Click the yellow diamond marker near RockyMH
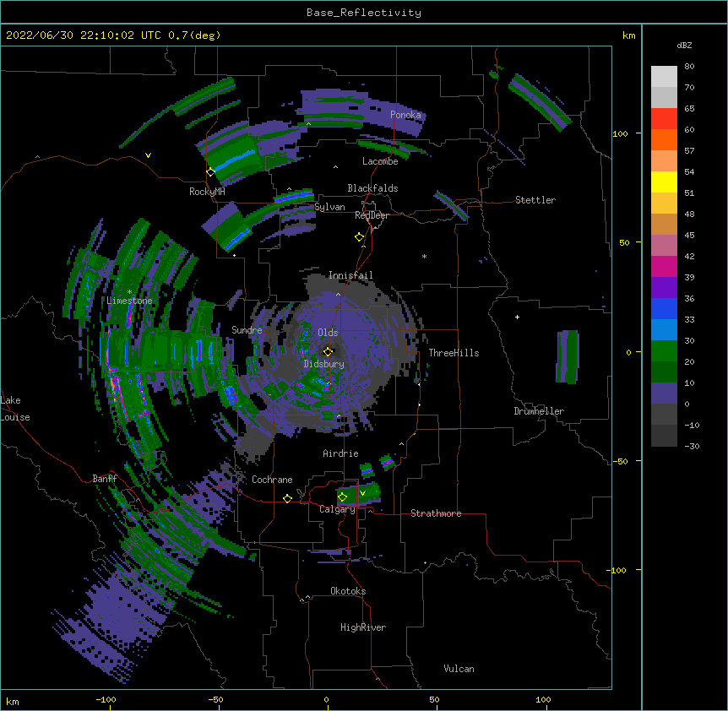This screenshot has width=728, height=711. pyautogui.click(x=211, y=172)
